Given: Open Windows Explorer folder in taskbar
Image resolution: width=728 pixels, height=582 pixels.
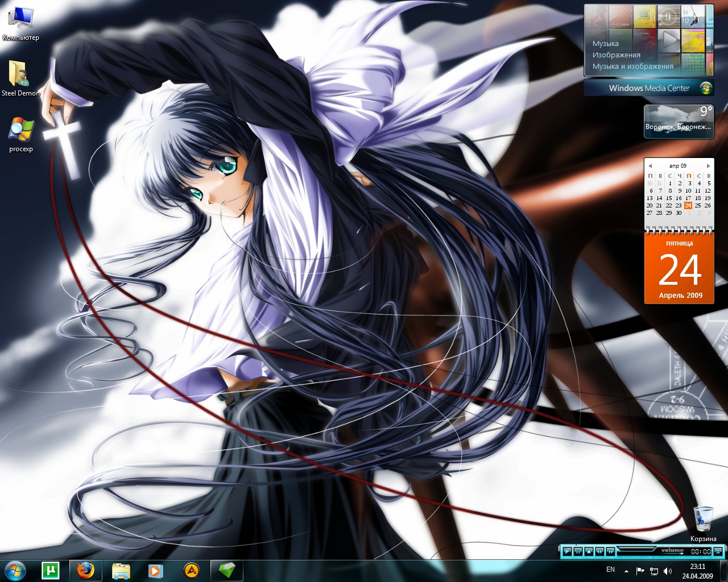Looking at the screenshot, I should point(121,571).
